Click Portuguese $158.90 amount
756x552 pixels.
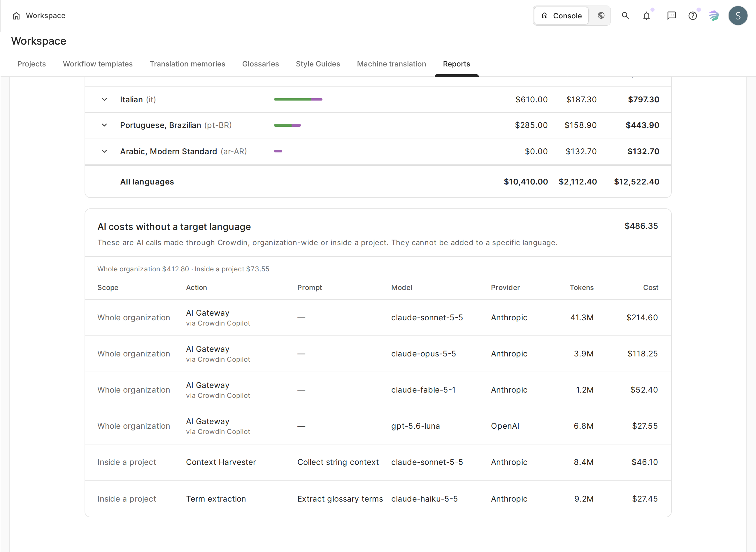tap(580, 125)
